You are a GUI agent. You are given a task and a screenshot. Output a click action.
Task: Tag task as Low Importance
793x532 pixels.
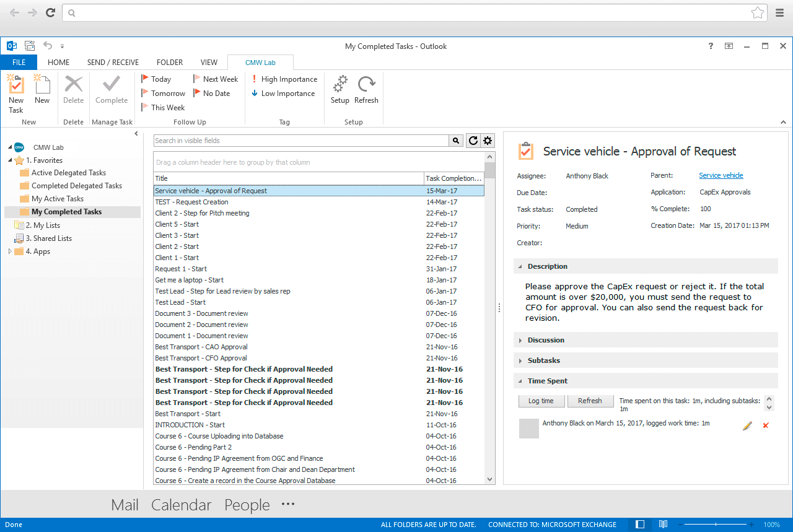point(283,94)
